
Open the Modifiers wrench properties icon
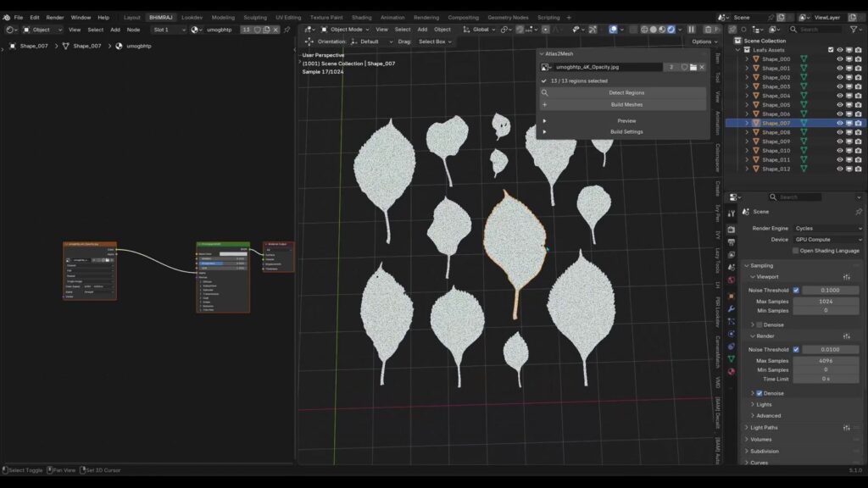(x=732, y=308)
